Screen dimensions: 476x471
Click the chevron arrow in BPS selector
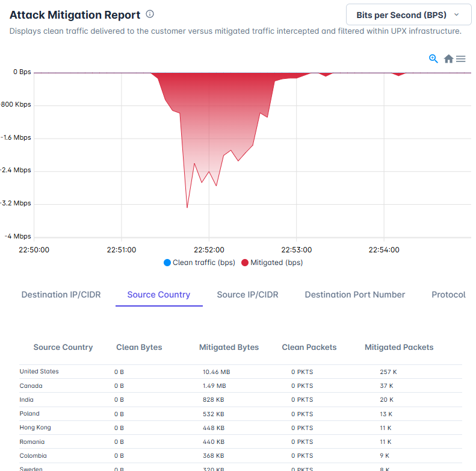[x=456, y=14]
